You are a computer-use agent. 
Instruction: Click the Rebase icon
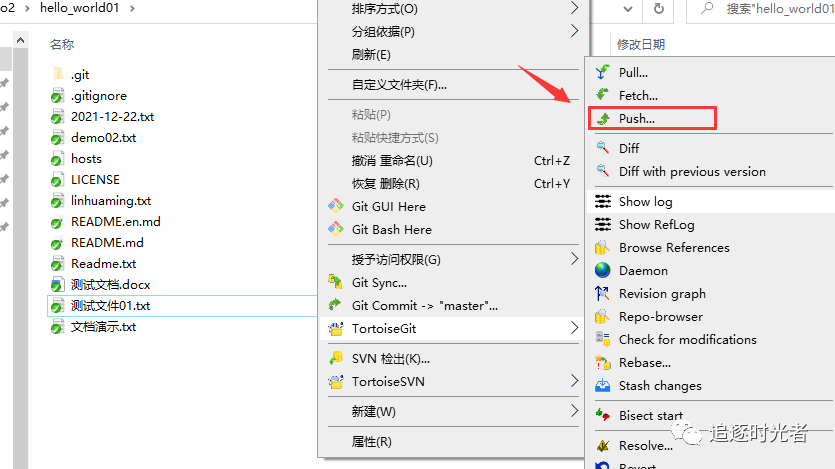pos(603,363)
